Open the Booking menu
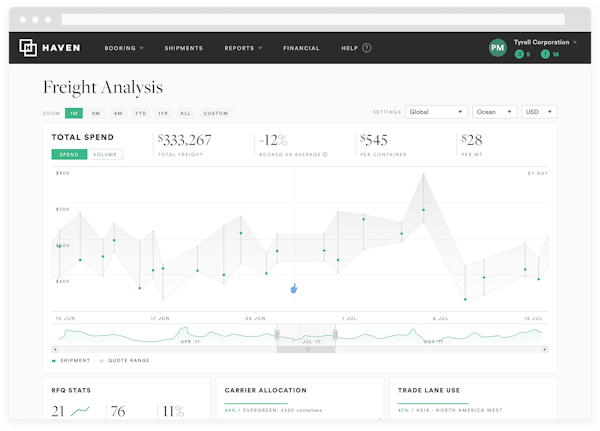 pos(124,48)
